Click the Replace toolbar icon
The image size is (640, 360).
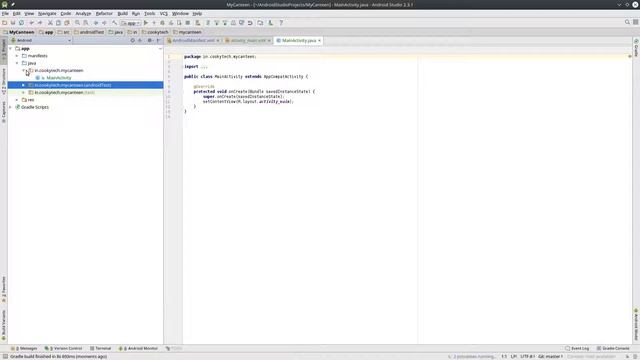pyautogui.click(x=86, y=23)
